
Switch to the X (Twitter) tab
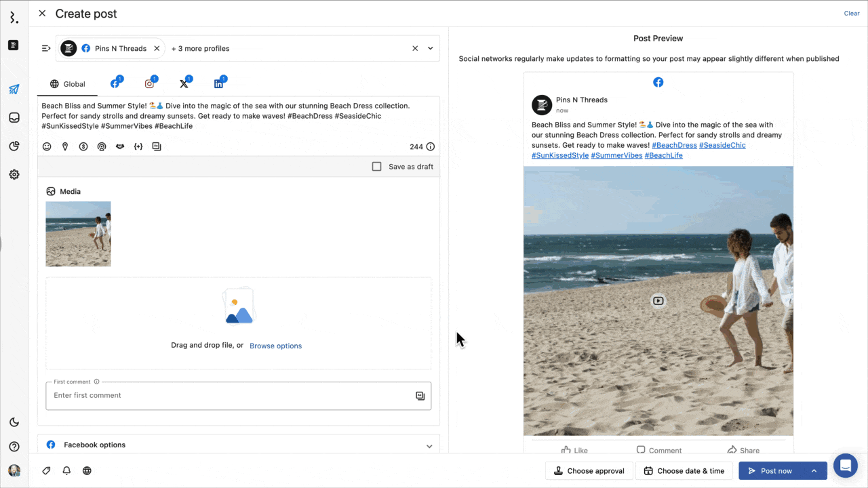184,84
